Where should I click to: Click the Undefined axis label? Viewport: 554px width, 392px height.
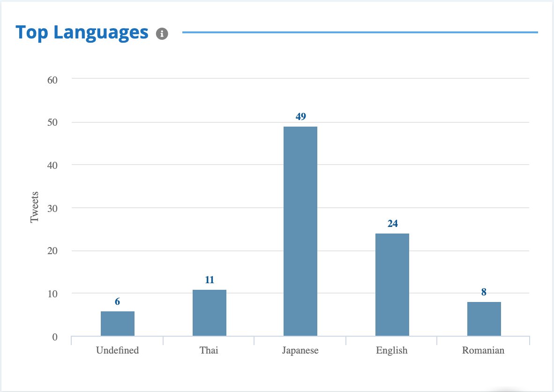tap(117, 350)
